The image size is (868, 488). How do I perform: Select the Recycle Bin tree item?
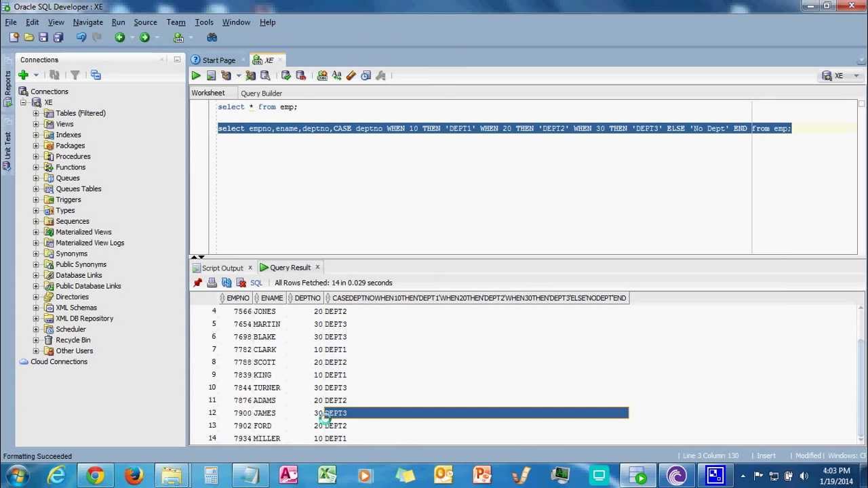(x=73, y=340)
